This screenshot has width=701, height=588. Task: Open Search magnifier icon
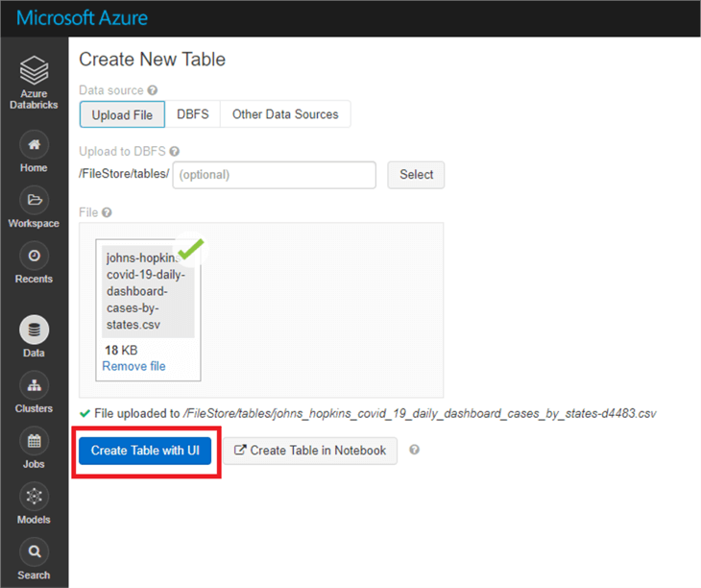(34, 551)
